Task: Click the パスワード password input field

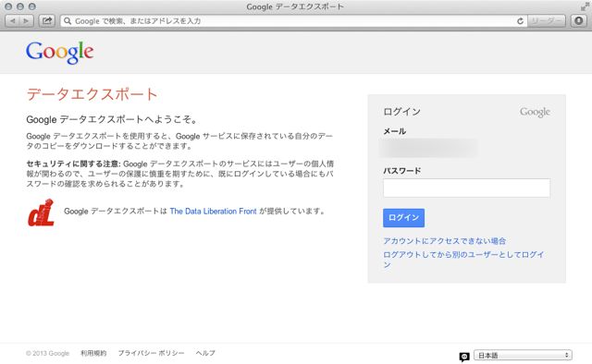Action: [466, 188]
